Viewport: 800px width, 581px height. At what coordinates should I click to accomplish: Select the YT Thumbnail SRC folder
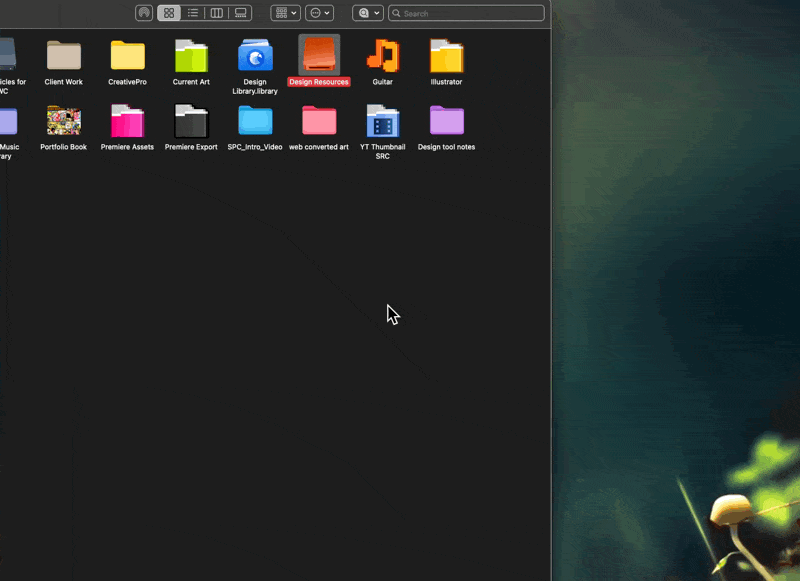(x=383, y=121)
